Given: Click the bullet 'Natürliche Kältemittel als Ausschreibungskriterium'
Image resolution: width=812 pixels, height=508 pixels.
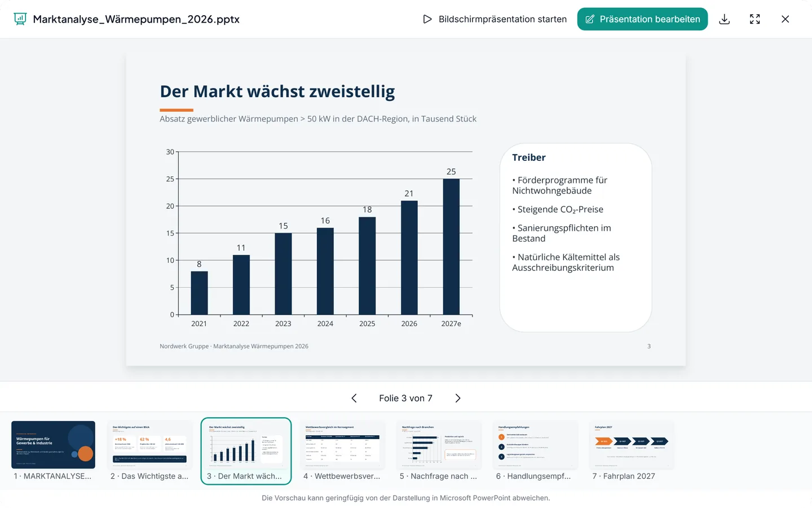Looking at the screenshot, I should click(x=566, y=262).
